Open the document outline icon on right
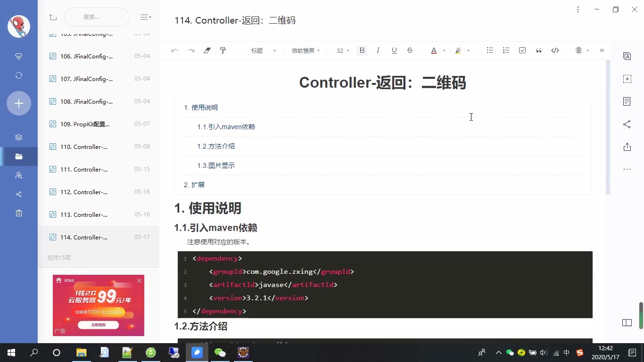Viewport: 644px width, 362px height. click(x=627, y=101)
